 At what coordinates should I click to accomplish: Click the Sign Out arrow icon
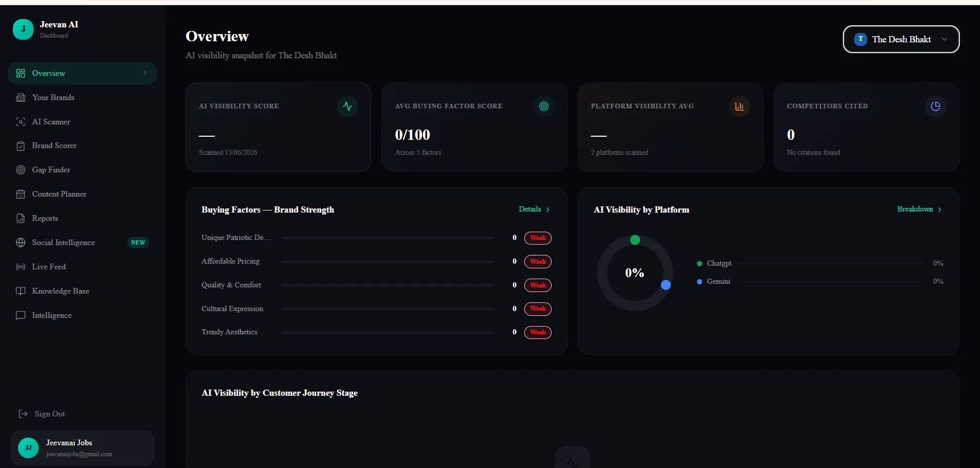coord(23,414)
